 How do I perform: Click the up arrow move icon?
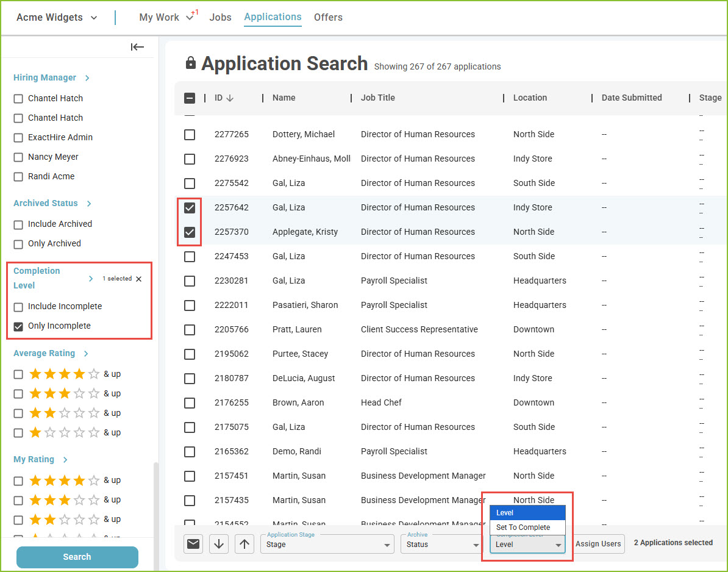[x=244, y=544]
